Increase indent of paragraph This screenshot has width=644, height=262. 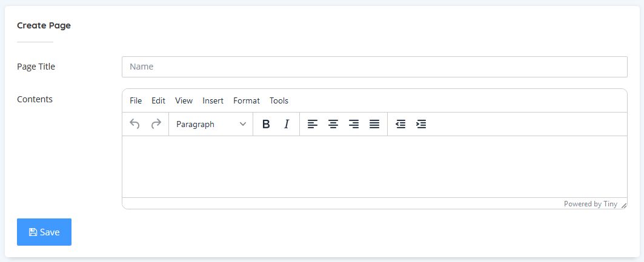421,124
